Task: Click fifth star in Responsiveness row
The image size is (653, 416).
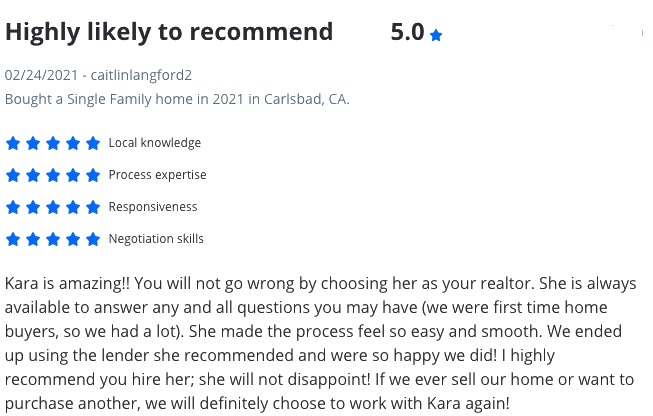Action: 93,207
